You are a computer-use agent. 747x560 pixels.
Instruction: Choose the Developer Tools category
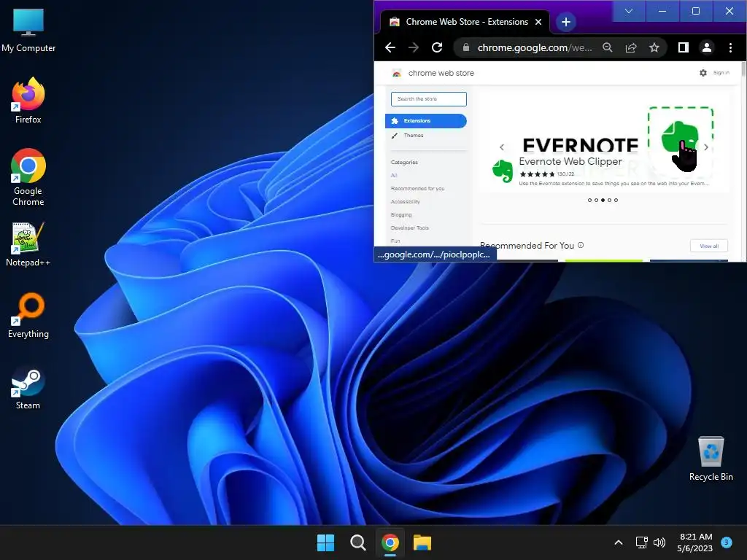click(409, 227)
